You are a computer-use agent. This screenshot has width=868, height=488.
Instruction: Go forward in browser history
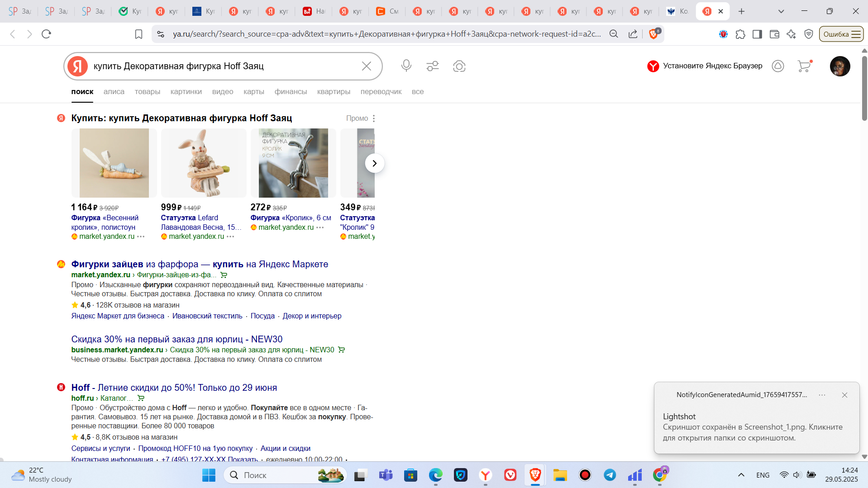click(29, 34)
